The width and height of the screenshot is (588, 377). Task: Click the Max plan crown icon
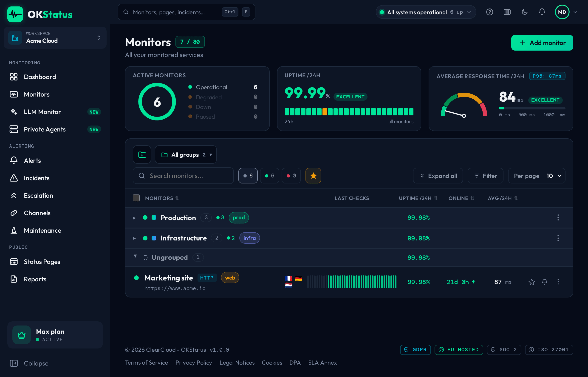click(x=22, y=335)
